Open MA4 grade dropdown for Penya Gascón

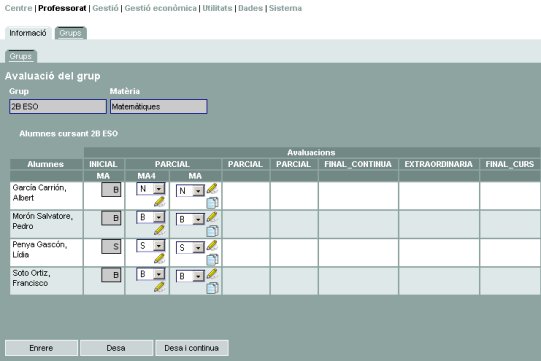pyautogui.click(x=151, y=246)
